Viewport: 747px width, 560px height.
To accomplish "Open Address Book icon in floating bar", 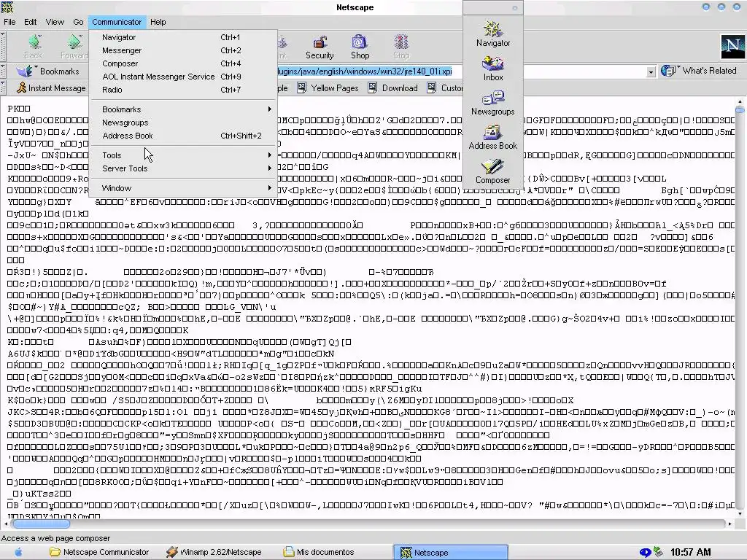I will tap(492, 137).
